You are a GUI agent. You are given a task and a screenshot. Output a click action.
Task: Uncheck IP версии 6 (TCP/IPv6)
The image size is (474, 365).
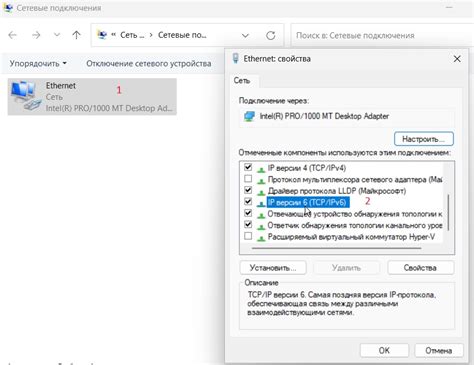point(248,202)
